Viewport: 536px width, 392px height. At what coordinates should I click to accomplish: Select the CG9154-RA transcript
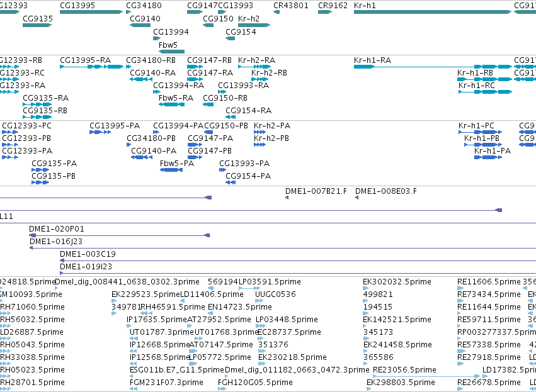[231, 117]
